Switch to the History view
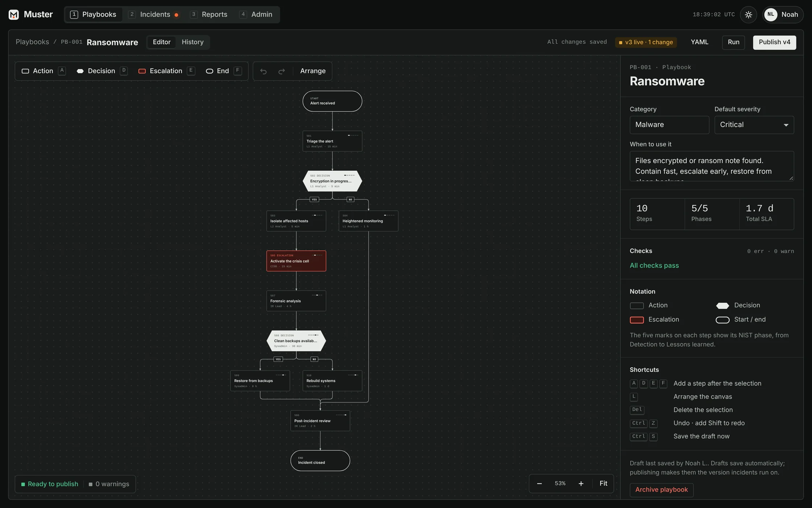Image resolution: width=812 pixels, height=508 pixels. 192,42
